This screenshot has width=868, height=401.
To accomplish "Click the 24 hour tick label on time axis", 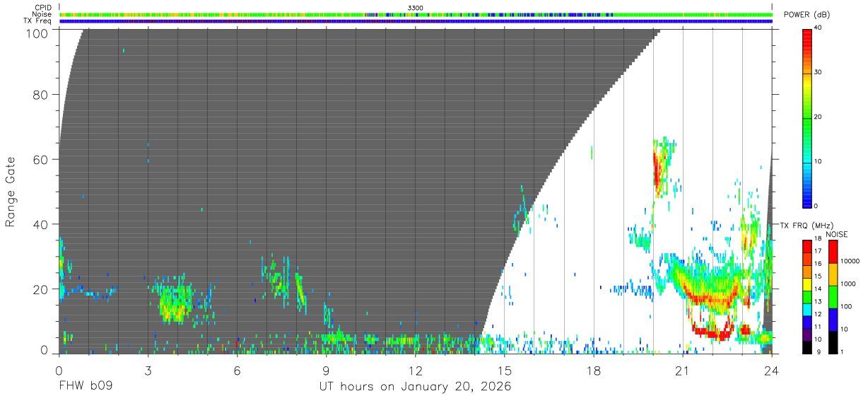I will (x=772, y=370).
